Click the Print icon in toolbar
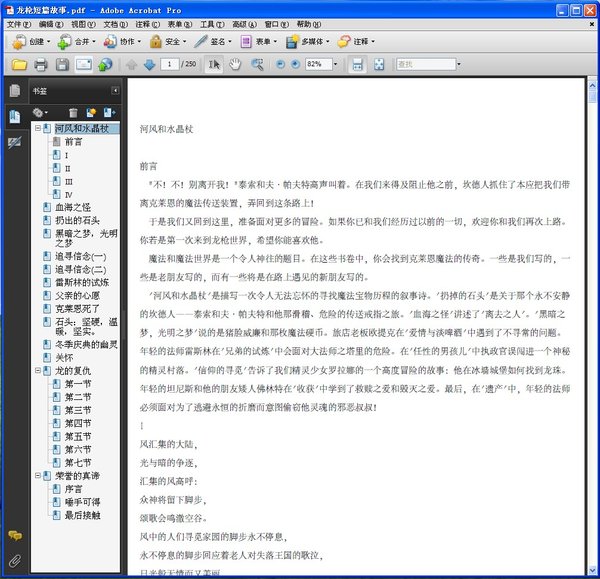This screenshot has width=600, height=579. 41,65
